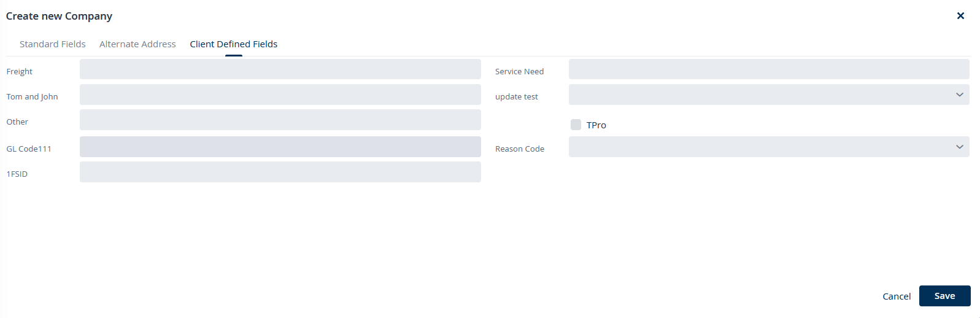
Task: Expand the update test dropdown arrow
Action: (959, 95)
